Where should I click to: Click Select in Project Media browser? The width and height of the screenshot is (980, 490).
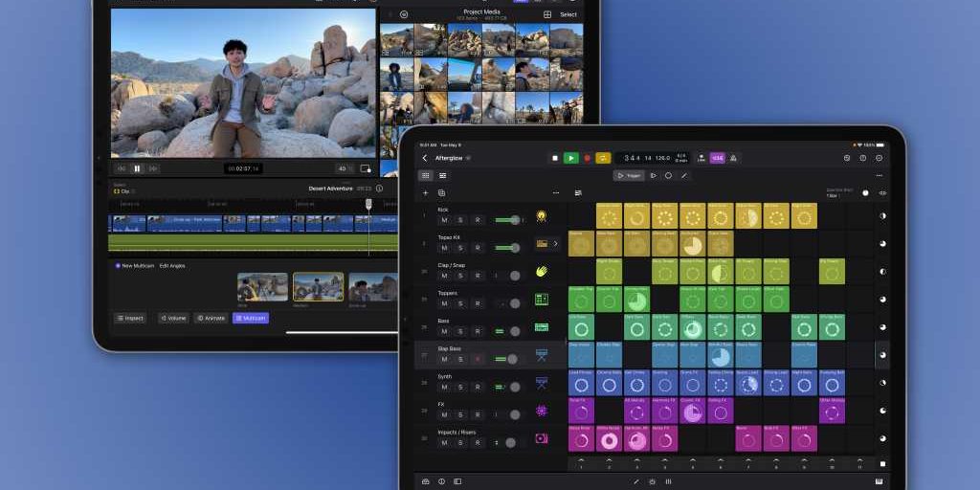(x=568, y=14)
